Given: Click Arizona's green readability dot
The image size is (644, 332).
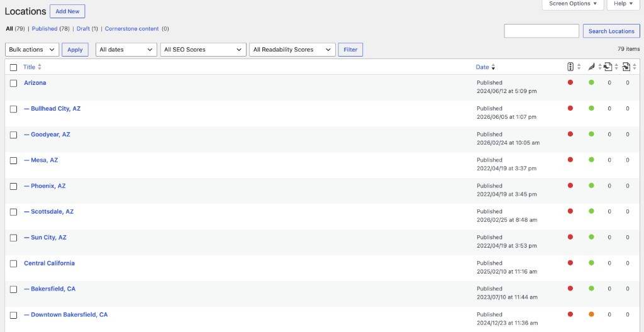Looking at the screenshot, I should click(591, 82).
